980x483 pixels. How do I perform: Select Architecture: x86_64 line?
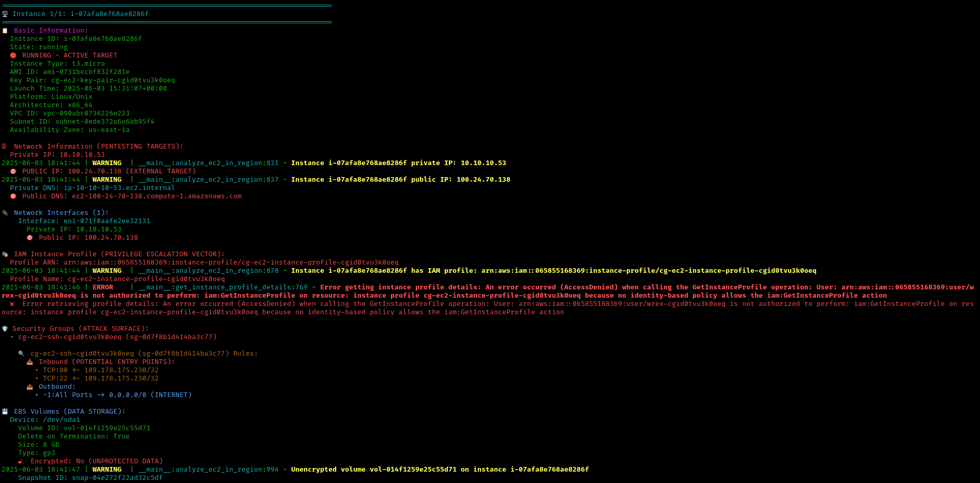coord(51,105)
